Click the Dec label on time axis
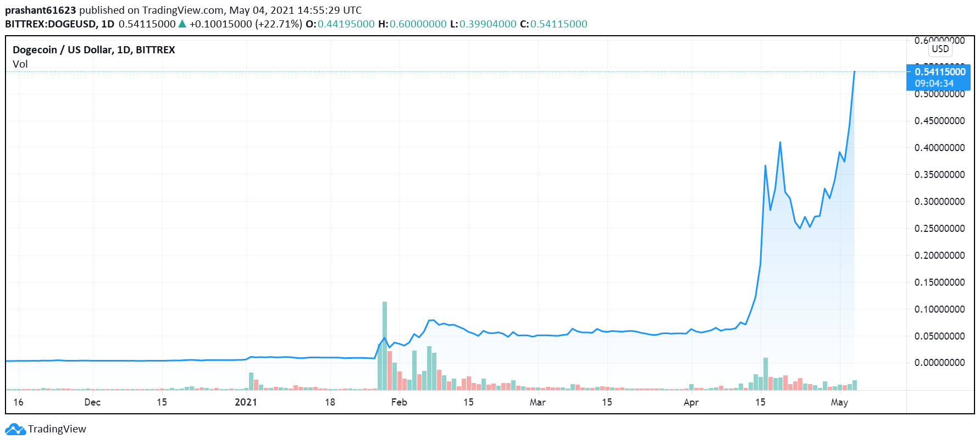 pyautogui.click(x=92, y=402)
